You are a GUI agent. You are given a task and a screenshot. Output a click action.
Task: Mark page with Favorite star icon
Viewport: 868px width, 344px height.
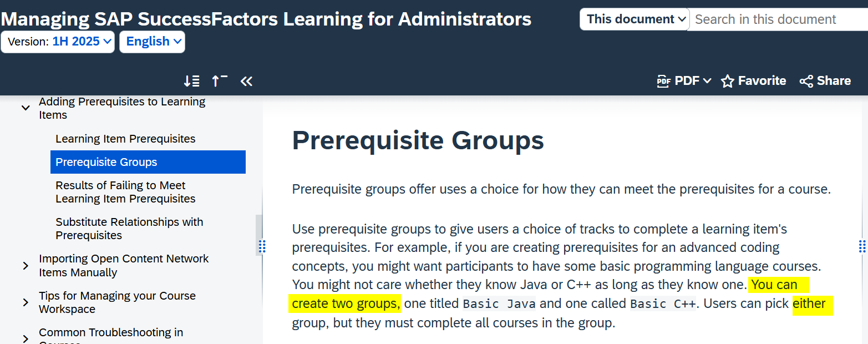tap(727, 81)
